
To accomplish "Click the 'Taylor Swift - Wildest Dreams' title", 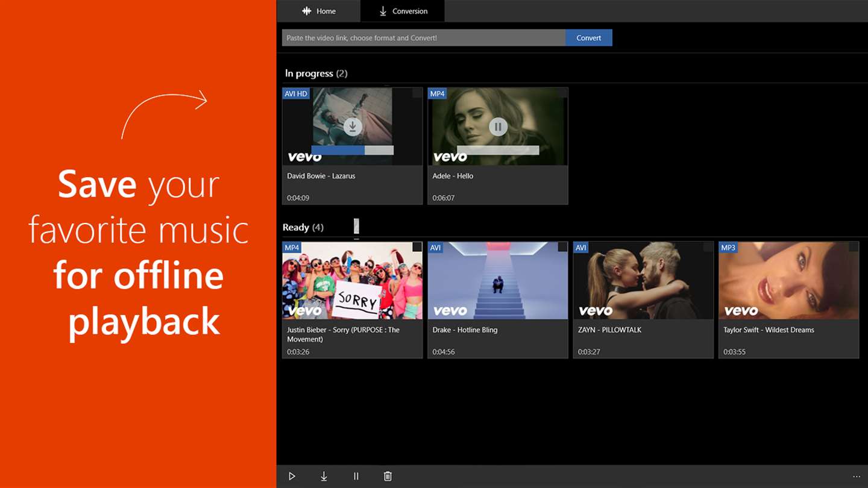I will 769,330.
